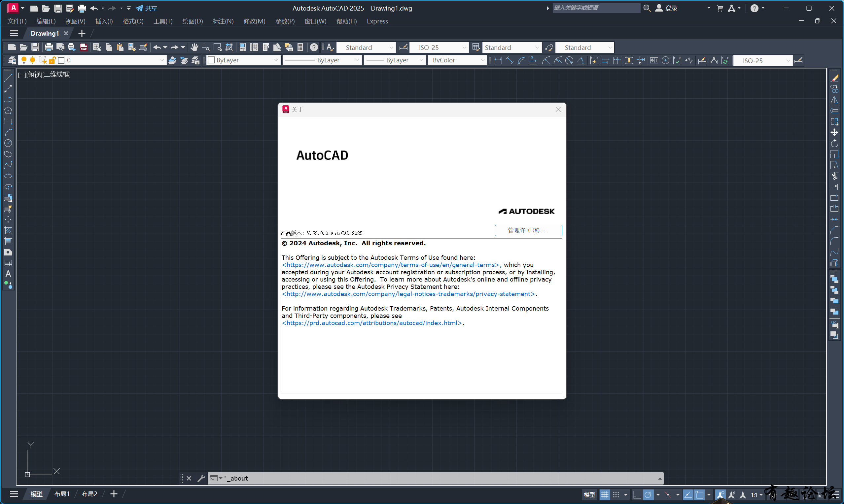
Task: Add a new drawing tab with plus
Action: [82, 33]
